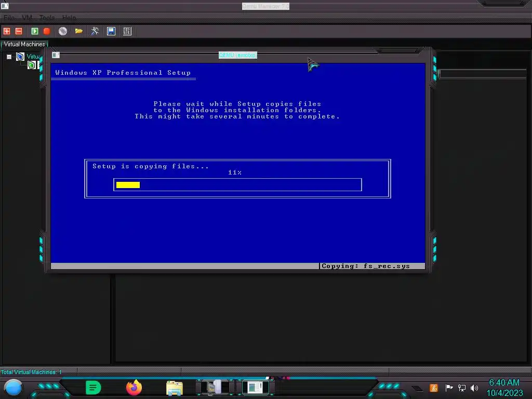Open the Tools menu
Screen dimensions: 532x399
(x=47, y=18)
